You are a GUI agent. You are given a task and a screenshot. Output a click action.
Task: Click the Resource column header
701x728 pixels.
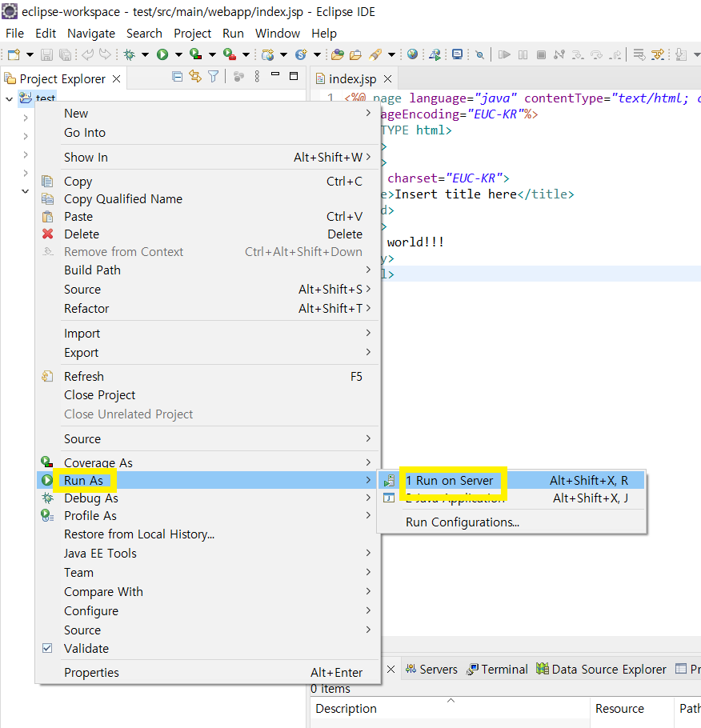(x=632, y=709)
